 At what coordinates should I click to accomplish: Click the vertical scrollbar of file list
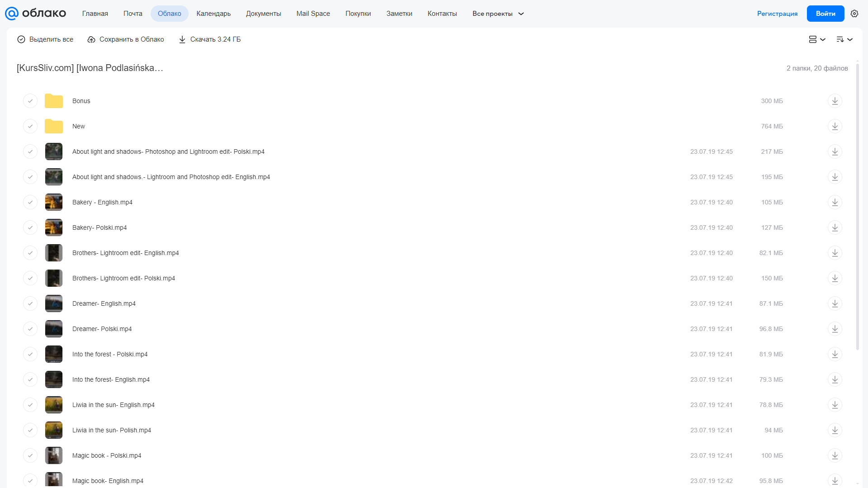click(858, 206)
